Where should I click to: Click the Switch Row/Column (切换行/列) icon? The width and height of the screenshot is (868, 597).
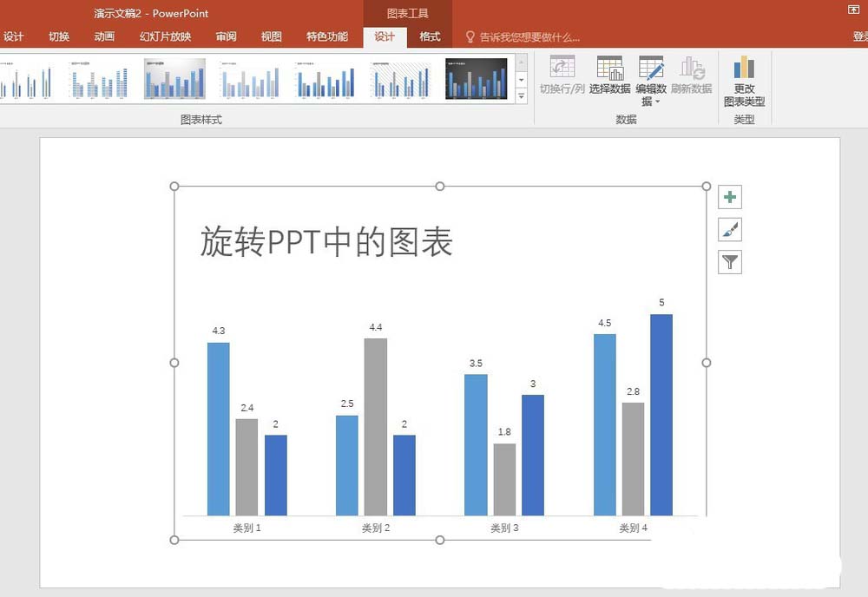[x=562, y=68]
